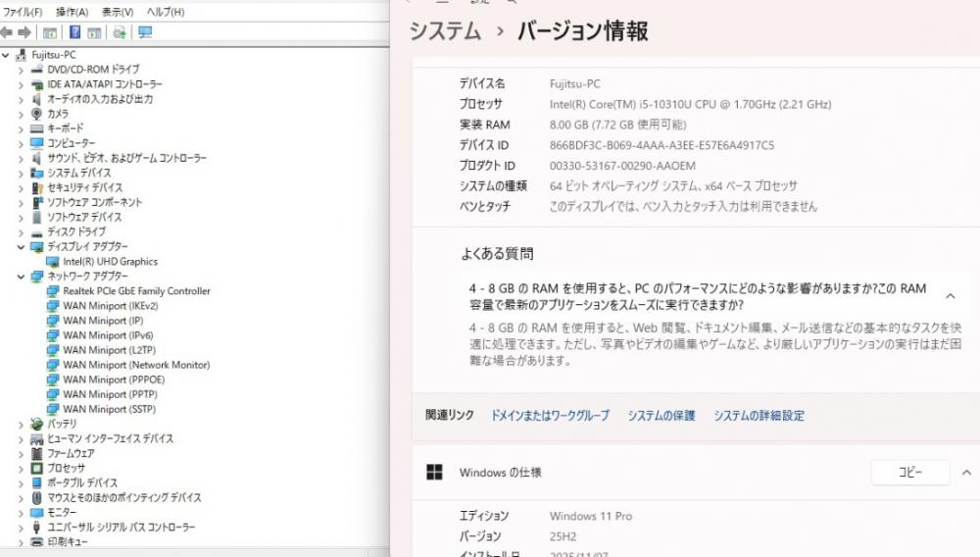The image size is (980, 557).
Task: Open the 表示(V) menu
Action: (x=118, y=12)
